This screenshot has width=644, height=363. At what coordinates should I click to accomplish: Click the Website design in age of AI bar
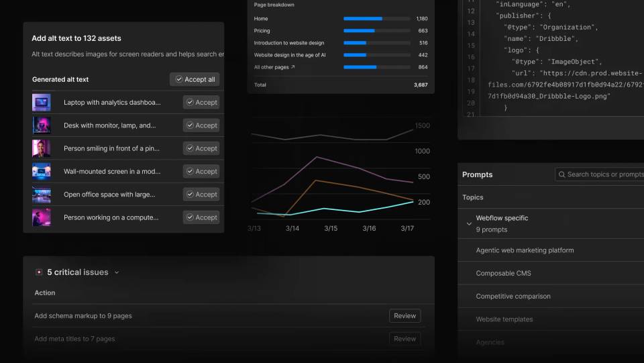click(376, 55)
